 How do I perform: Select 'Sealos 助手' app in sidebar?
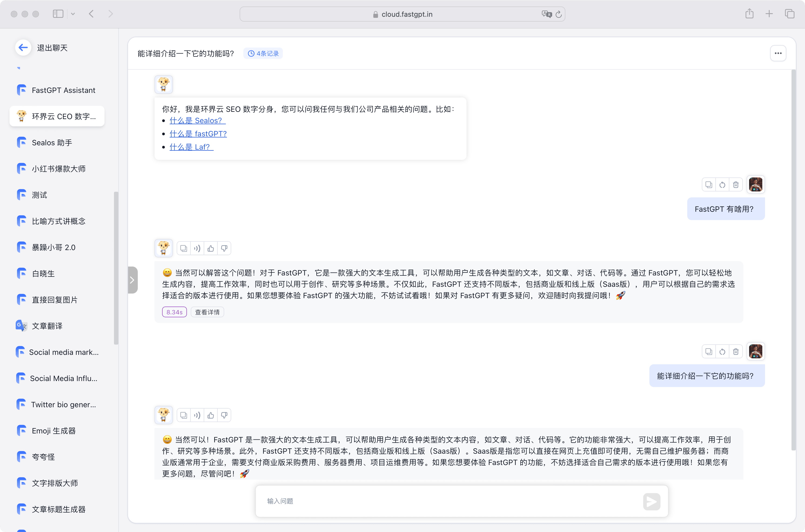(52, 143)
